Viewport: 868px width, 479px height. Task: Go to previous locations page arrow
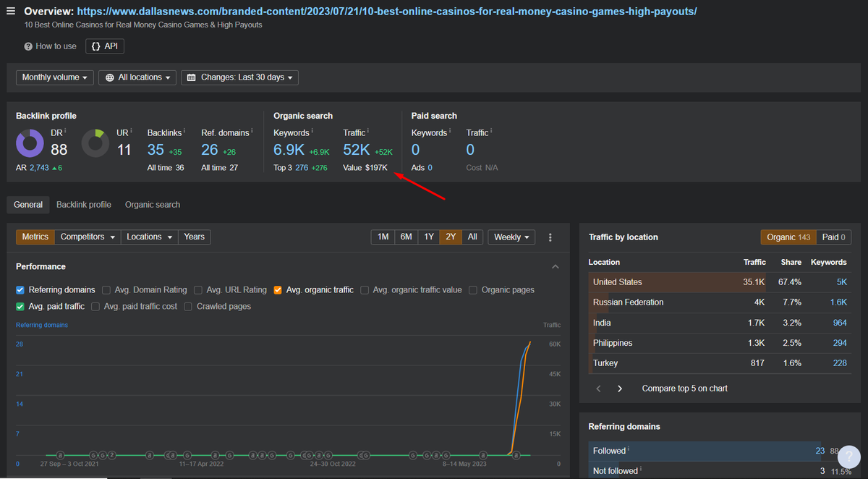(x=599, y=389)
